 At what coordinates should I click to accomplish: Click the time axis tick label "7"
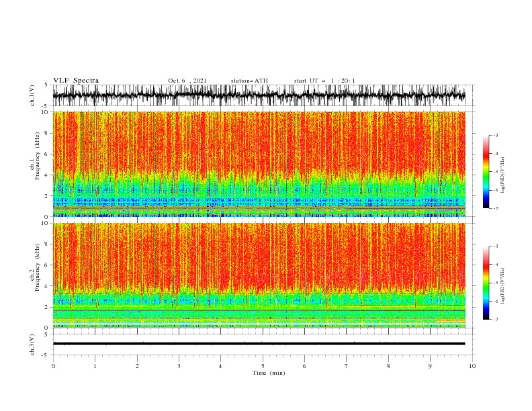click(347, 366)
